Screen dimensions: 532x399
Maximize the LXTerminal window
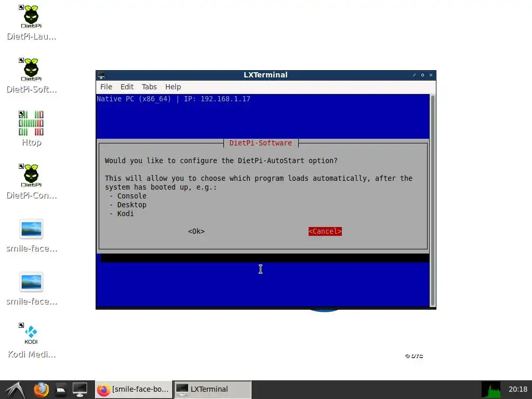pos(422,75)
